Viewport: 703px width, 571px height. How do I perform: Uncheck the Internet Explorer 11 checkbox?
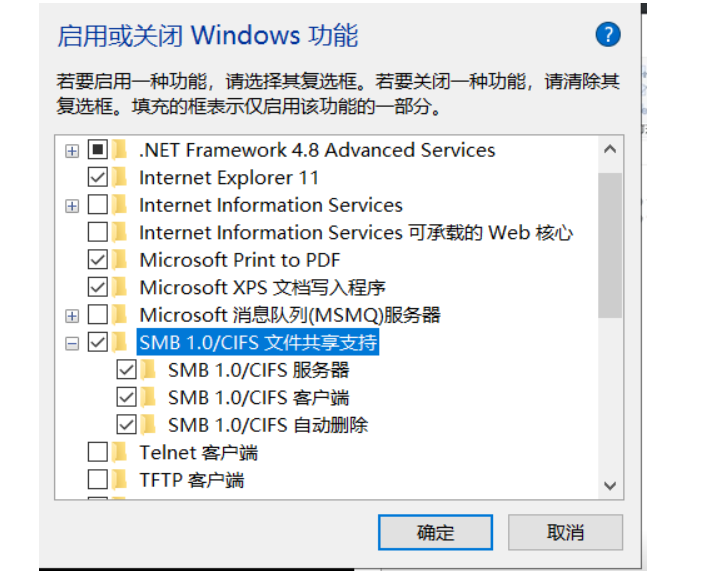tap(97, 178)
